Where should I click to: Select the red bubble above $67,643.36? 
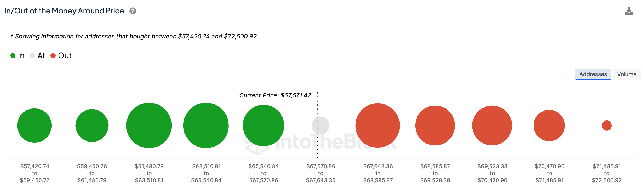coord(378,126)
